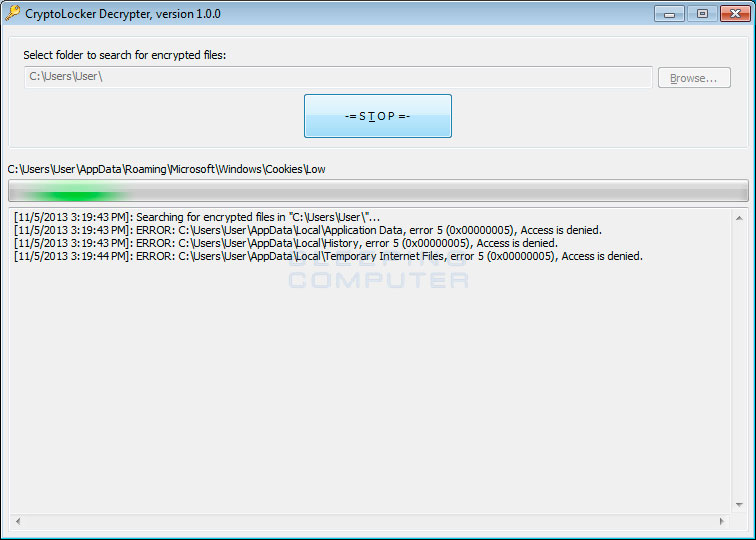Click the log's horizontal scroll right arrow
Viewport: 756px width, 540px height.
point(722,521)
